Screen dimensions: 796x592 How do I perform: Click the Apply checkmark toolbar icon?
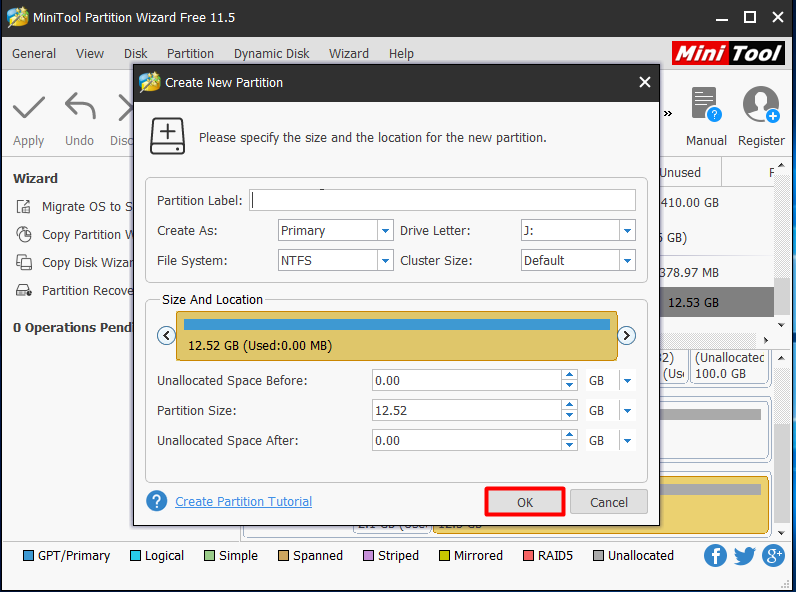point(28,107)
